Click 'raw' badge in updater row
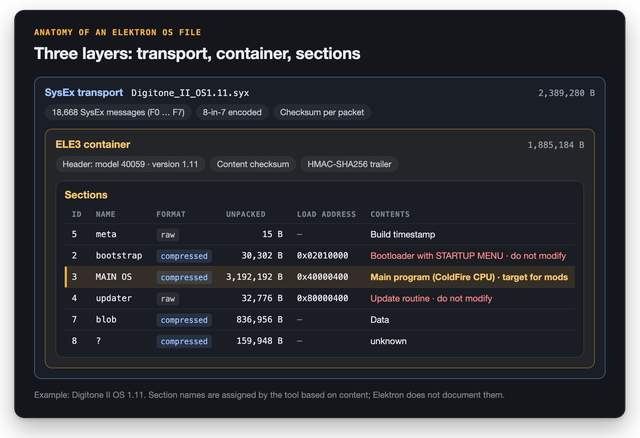The width and height of the screenshot is (640, 438). (x=168, y=298)
